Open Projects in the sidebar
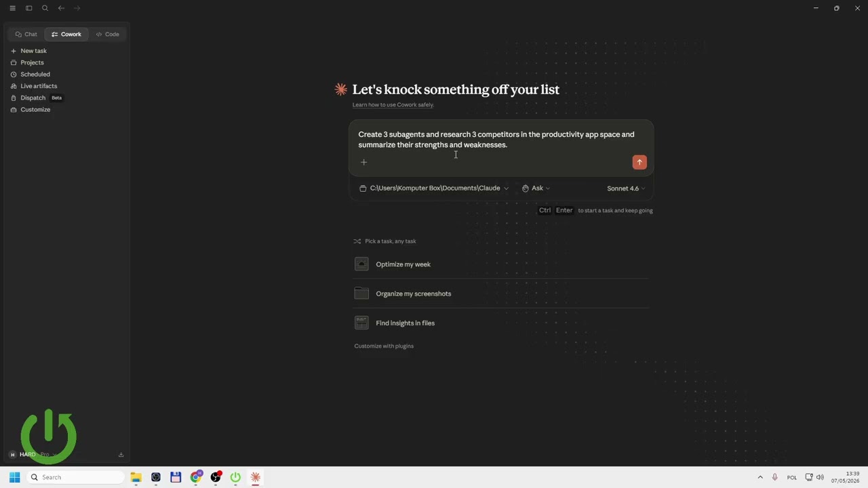The image size is (868, 488). (67, 62)
